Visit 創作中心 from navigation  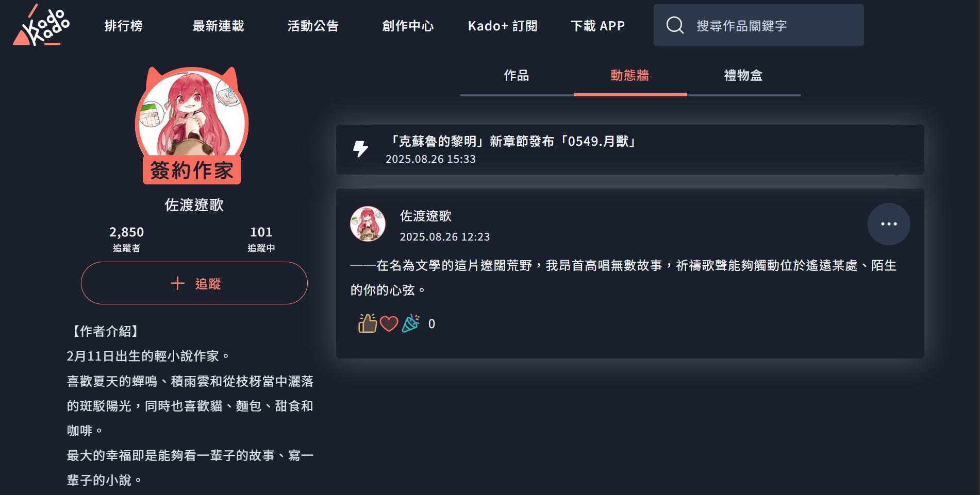coord(408,26)
